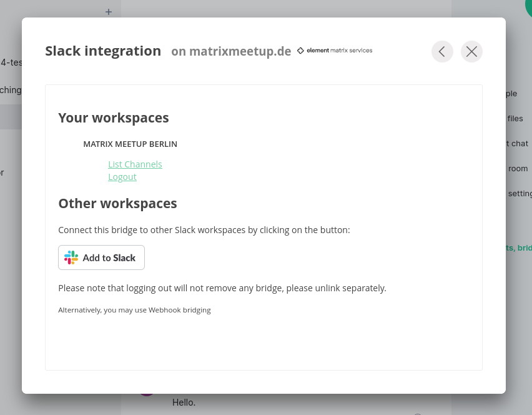Click the MATRIX MEETUP BERLIN workspace name
The width and height of the screenshot is (532, 415).
point(130,144)
